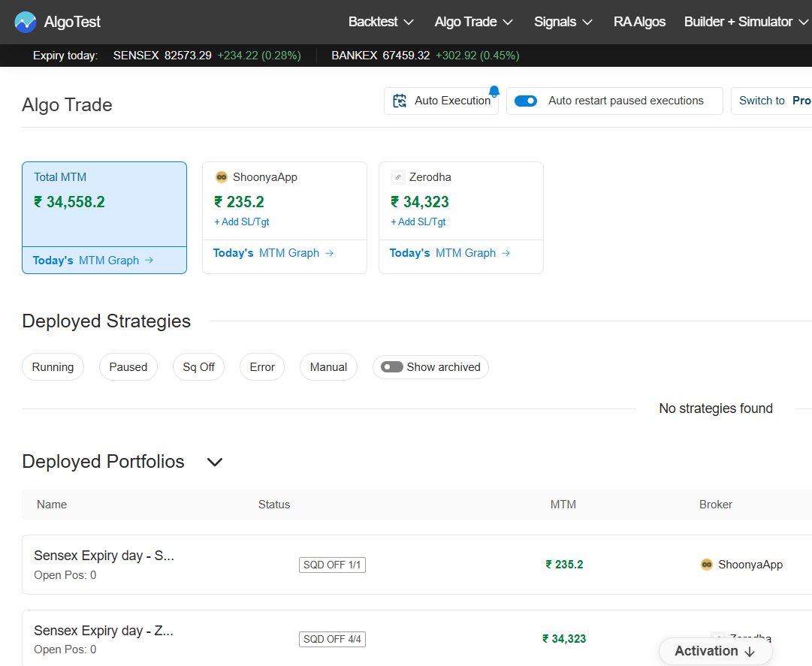Open the Activation dropdown
Viewport: 812px width, 666px height.
coord(714,651)
